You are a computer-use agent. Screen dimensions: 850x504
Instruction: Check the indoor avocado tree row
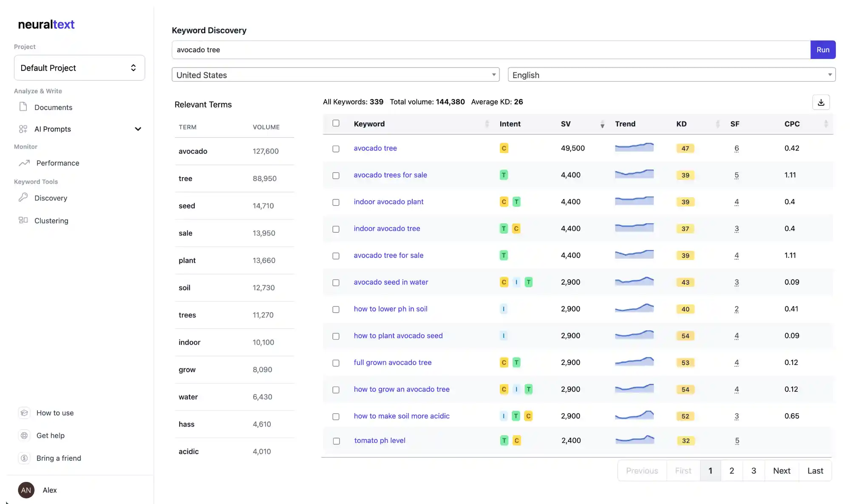[x=336, y=229]
